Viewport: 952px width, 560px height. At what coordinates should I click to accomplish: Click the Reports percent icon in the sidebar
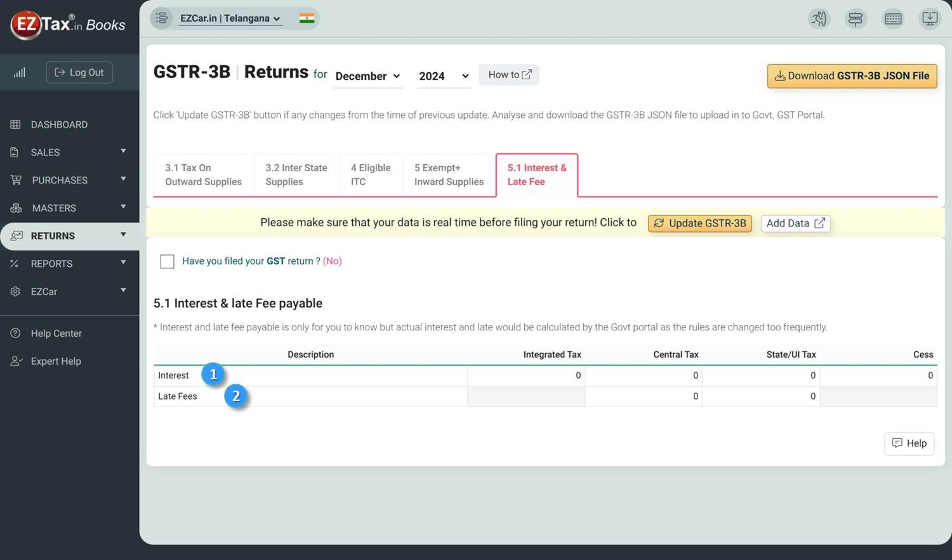pyautogui.click(x=15, y=263)
